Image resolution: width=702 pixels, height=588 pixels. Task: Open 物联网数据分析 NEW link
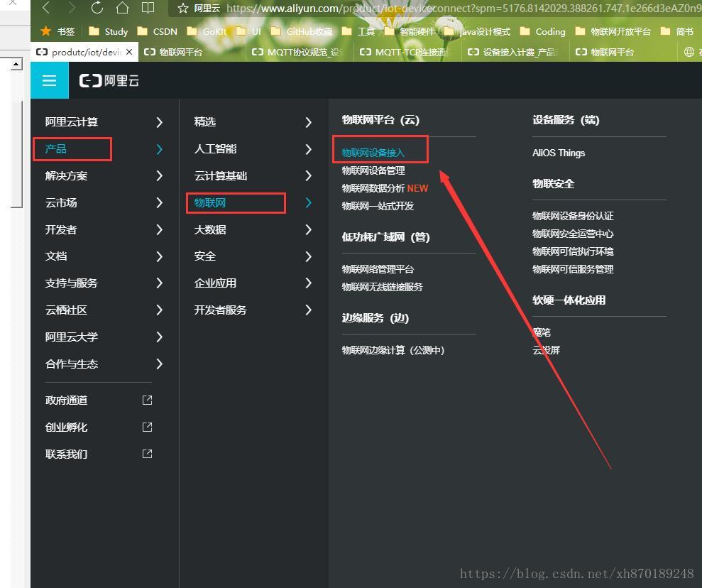tap(385, 188)
